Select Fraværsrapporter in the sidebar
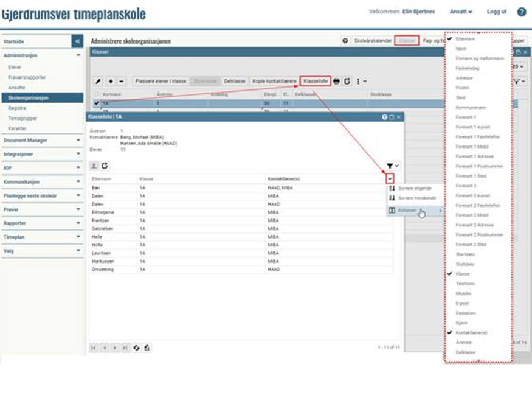The width and height of the screenshot is (532, 409). click(x=26, y=78)
